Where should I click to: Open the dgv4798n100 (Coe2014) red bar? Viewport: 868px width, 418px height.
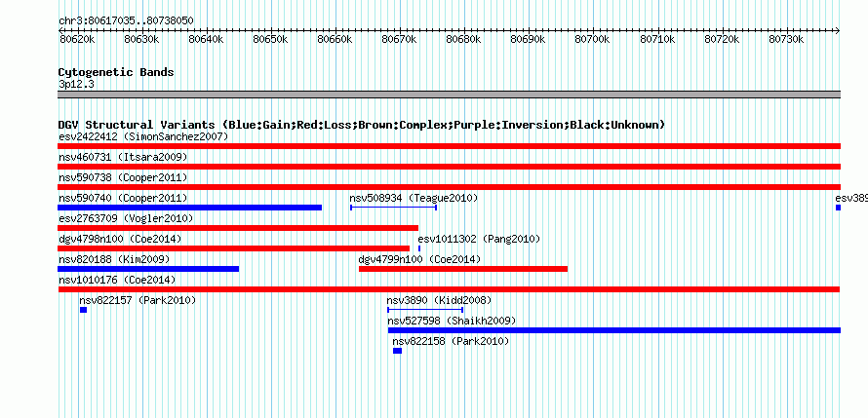[234, 248]
